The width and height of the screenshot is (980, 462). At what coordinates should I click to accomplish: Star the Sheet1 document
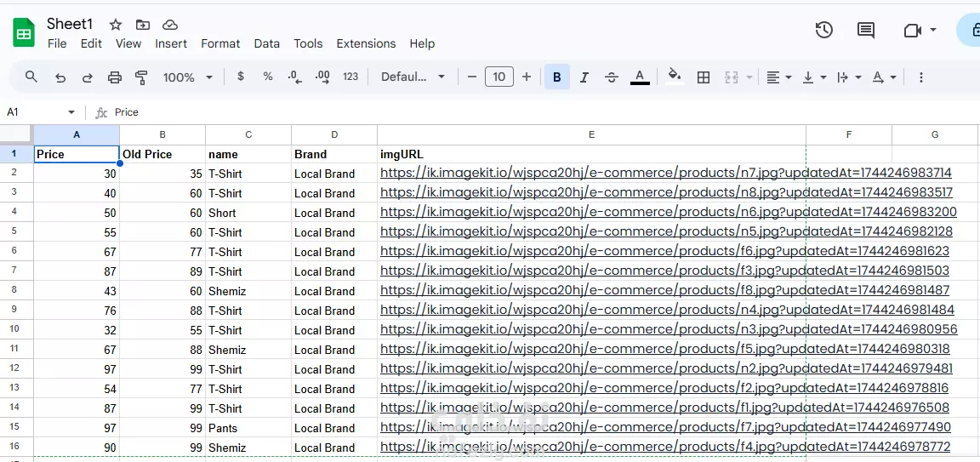coord(116,25)
